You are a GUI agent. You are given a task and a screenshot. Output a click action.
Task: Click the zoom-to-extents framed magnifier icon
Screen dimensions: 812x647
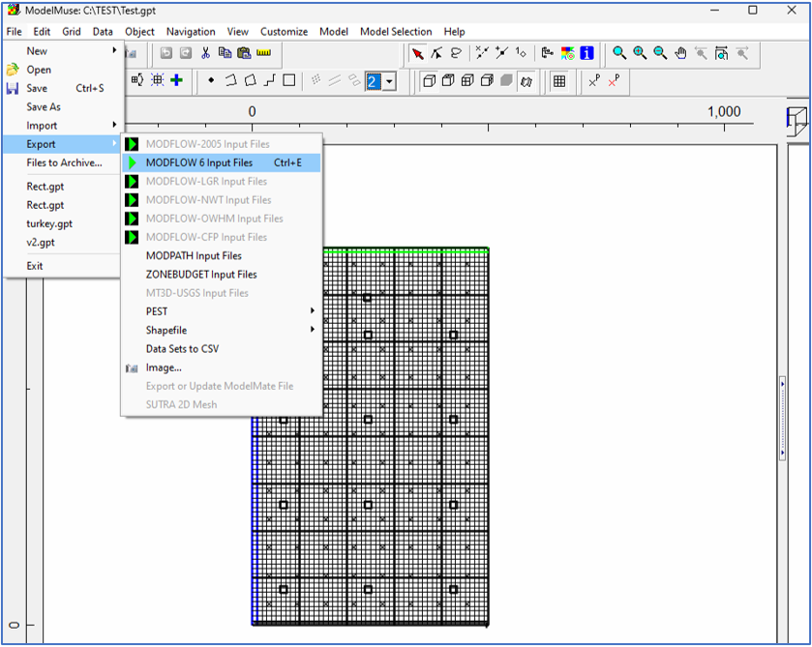pos(721,53)
